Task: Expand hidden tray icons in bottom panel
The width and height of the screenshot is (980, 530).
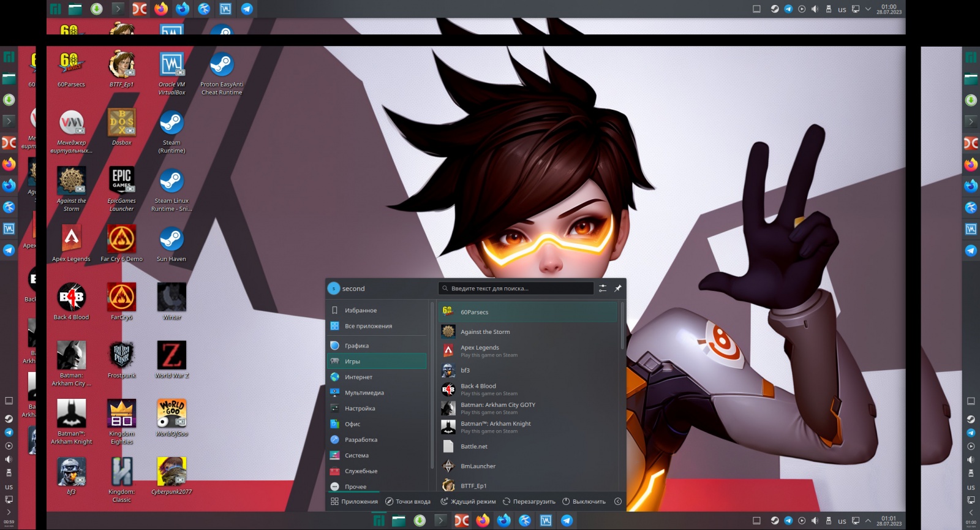Action: [868, 521]
